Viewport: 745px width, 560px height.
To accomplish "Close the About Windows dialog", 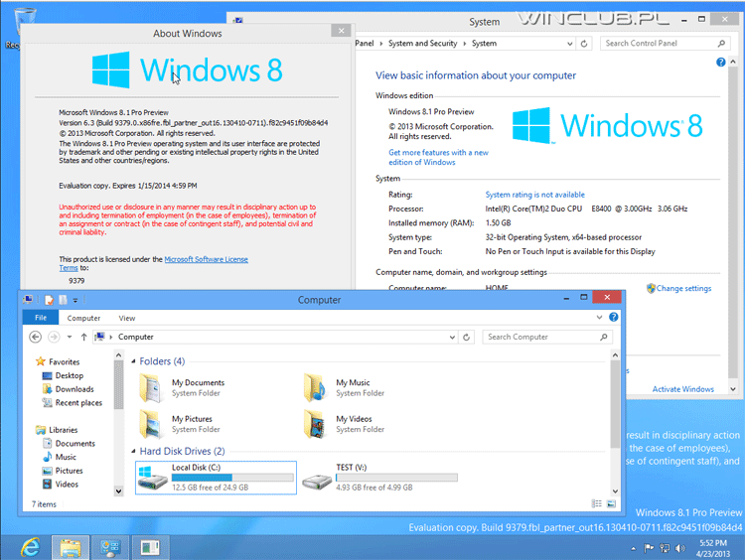I will click(x=341, y=31).
